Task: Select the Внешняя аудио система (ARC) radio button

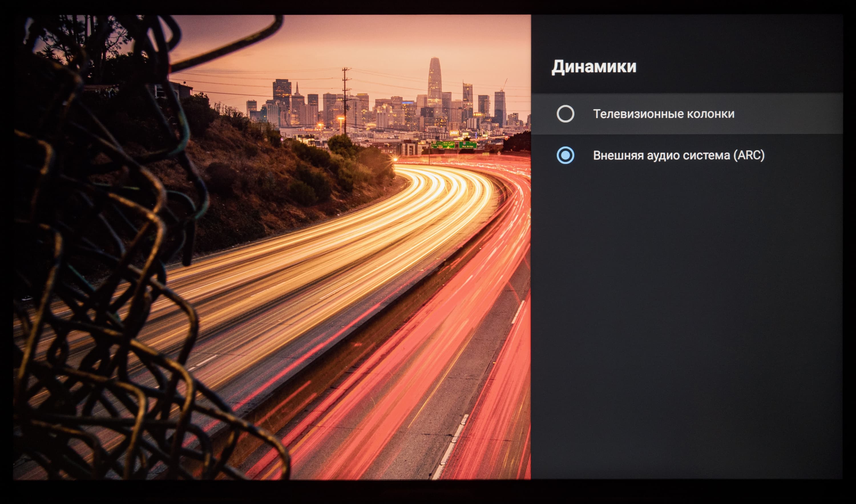Action: click(x=565, y=155)
